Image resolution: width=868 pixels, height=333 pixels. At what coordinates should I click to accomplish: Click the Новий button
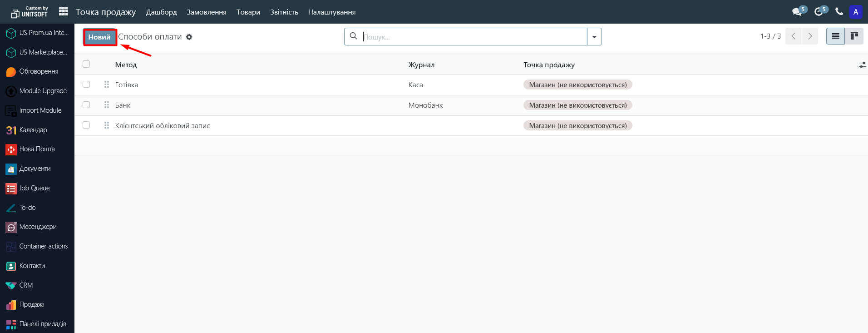point(99,37)
